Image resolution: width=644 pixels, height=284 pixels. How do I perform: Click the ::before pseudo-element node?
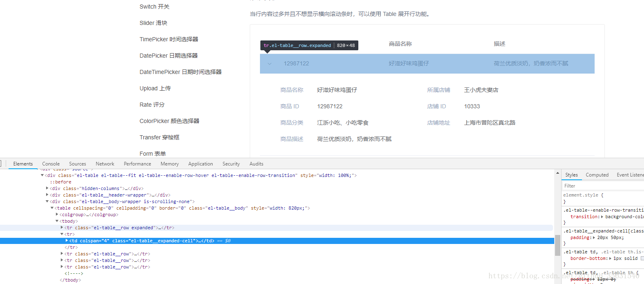pyautogui.click(x=60, y=182)
